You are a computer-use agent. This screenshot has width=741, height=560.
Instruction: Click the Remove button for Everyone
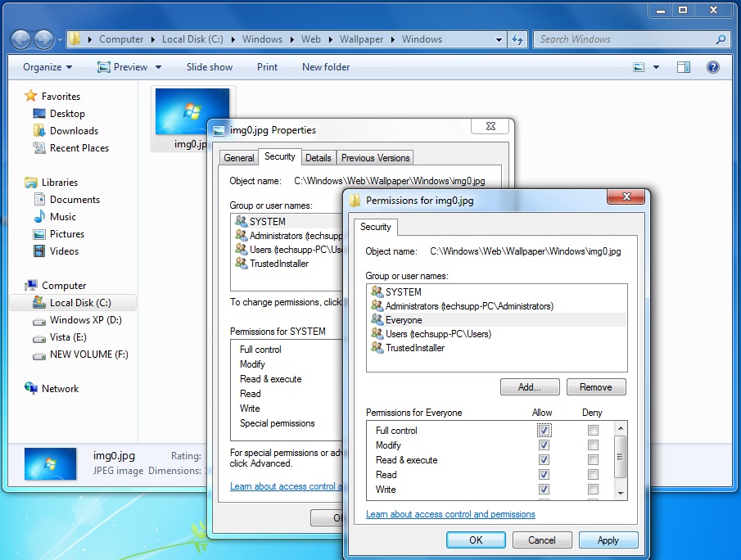pos(595,387)
